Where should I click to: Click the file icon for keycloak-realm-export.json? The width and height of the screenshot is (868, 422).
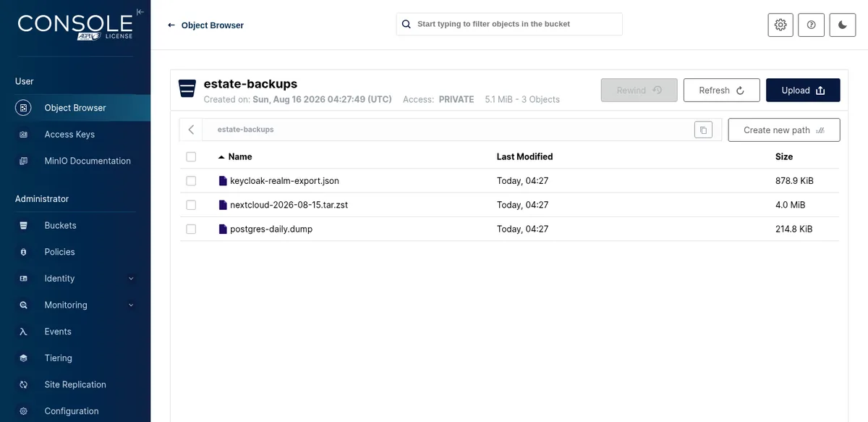coord(223,181)
